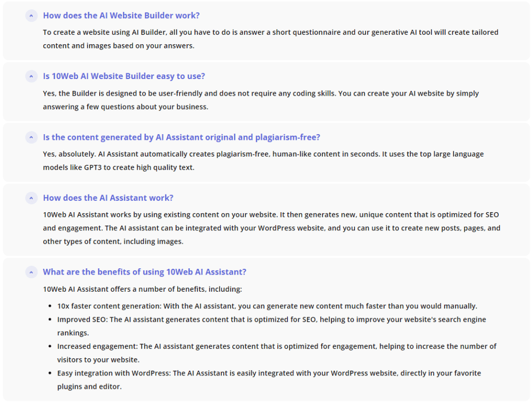Click answer paragraph mentioning no coding skills required

pos(261,100)
